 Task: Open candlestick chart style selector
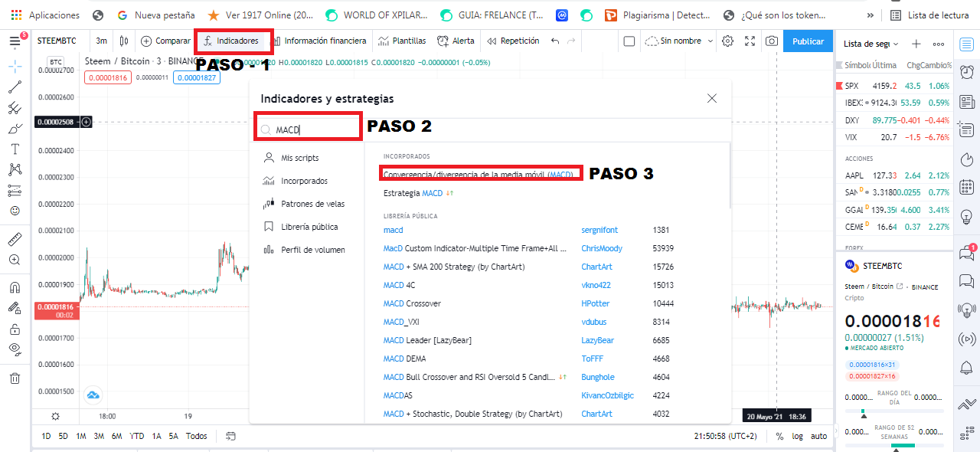tap(124, 41)
